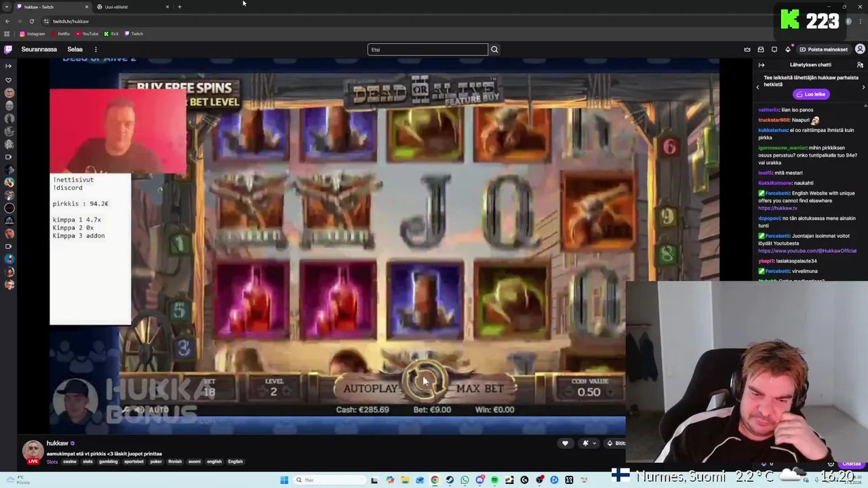Open the notifications inbox icon
Viewport: 868px width, 488px height.
761,49
